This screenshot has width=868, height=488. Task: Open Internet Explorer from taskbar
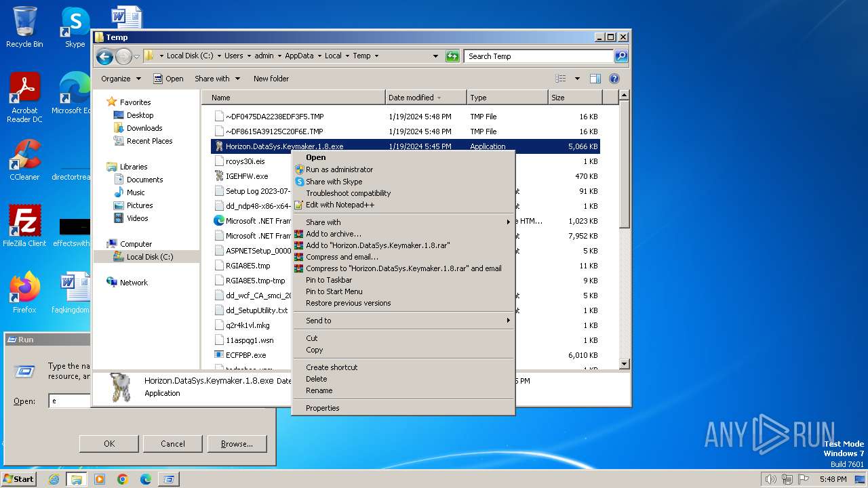[x=54, y=479]
